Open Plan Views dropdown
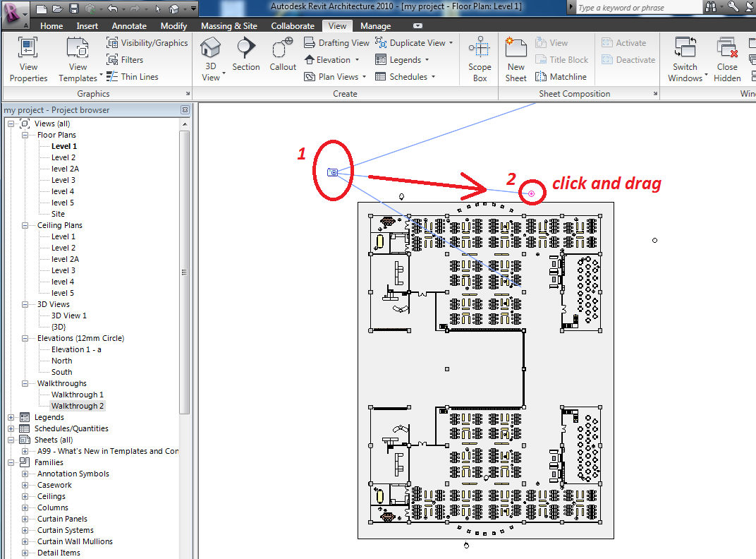Screen dimensions: 756x559 point(335,77)
